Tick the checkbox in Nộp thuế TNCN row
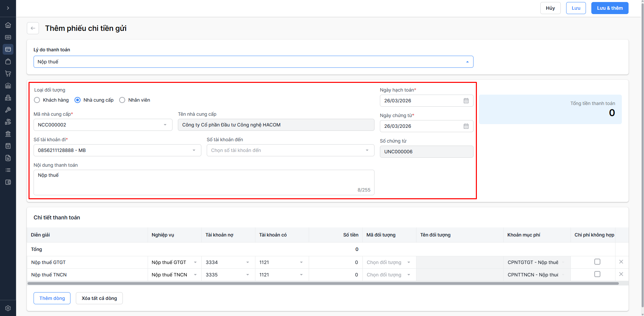This screenshot has height=316, width=644. coord(597,274)
